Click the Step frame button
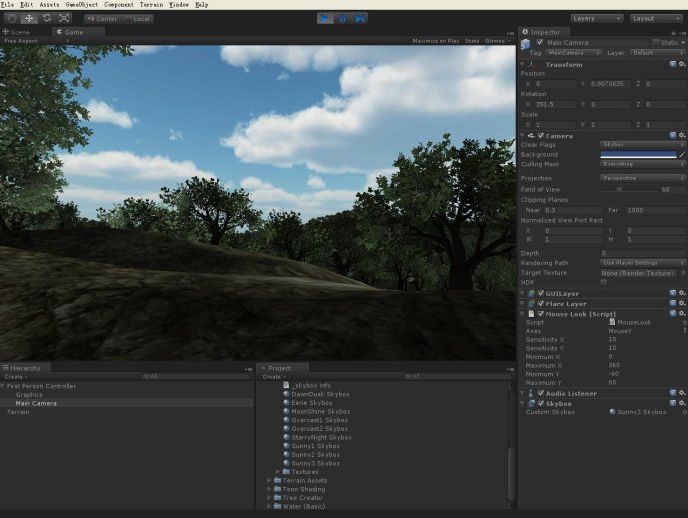The height and width of the screenshot is (518, 688). (x=360, y=18)
